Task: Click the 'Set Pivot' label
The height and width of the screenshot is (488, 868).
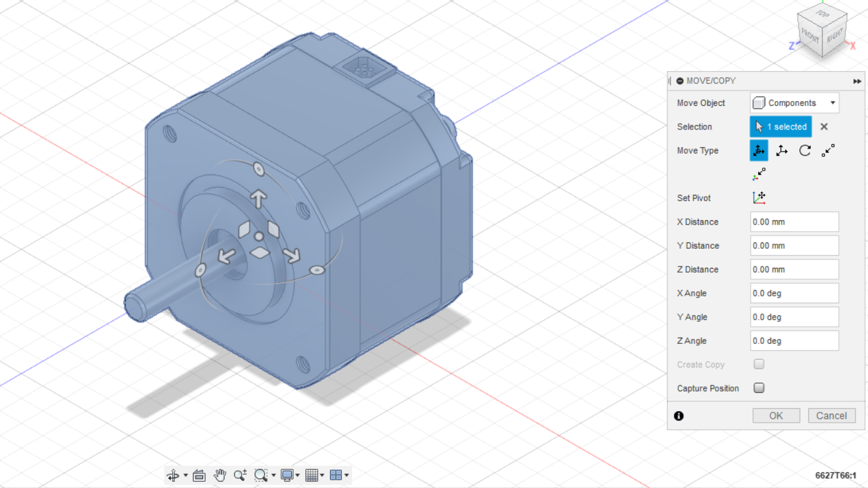Action: (694, 198)
